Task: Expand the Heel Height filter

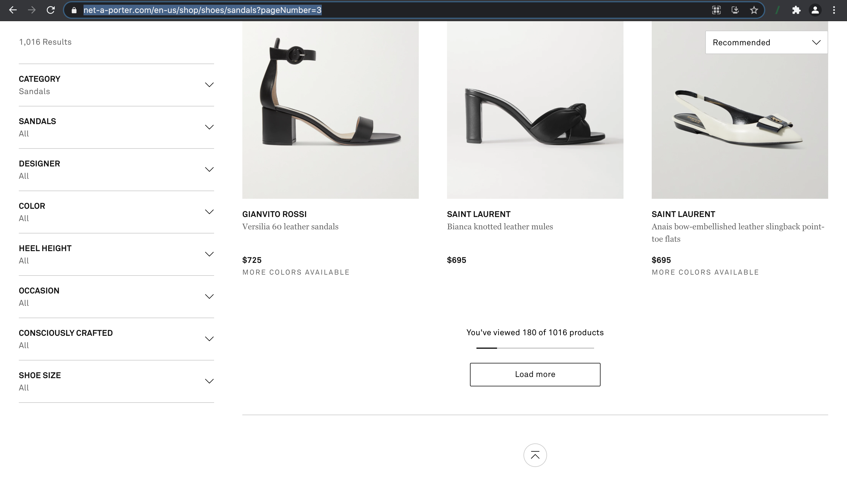Action: 209,254
